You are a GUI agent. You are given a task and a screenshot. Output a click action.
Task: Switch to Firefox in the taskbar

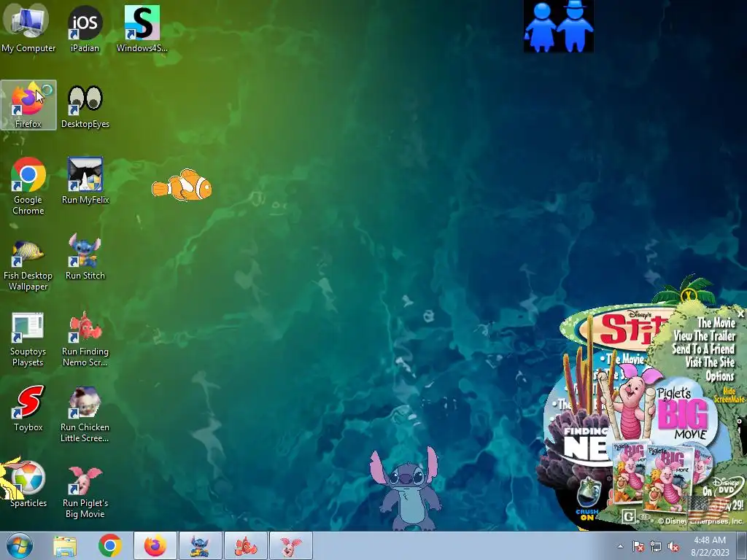coord(155,545)
